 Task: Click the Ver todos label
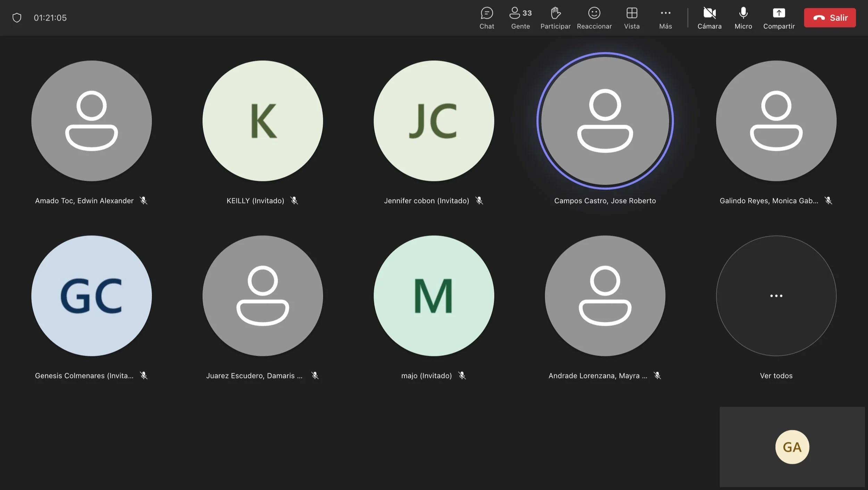[776, 376]
